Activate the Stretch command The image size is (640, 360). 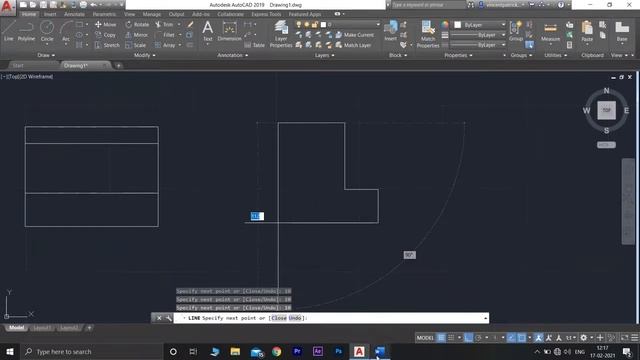coord(107,45)
